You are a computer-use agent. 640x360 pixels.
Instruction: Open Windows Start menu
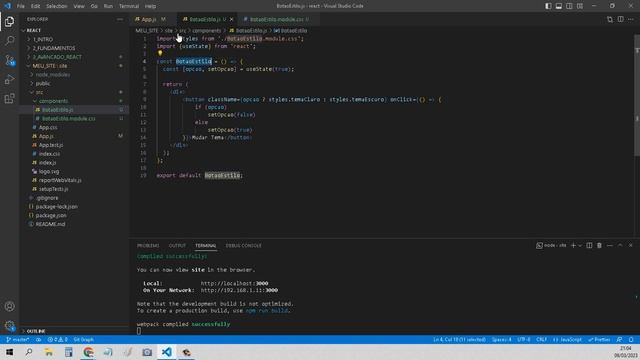(x=9, y=352)
